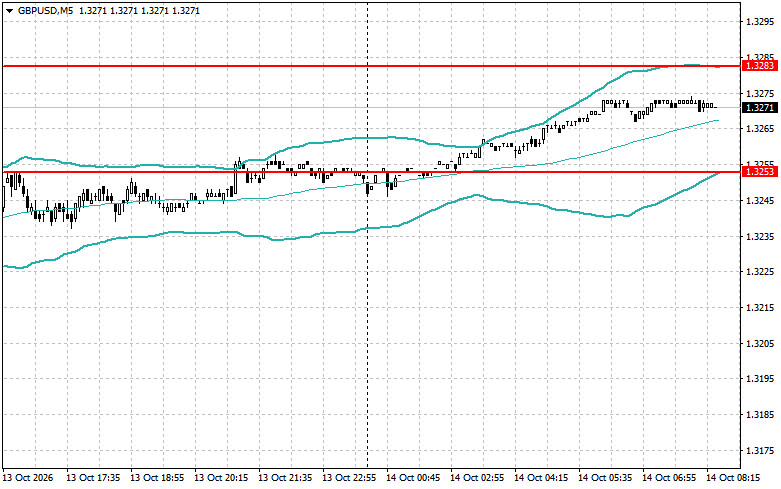
Task: Click the 13 Oct 21:35 time label
Action: (285, 478)
